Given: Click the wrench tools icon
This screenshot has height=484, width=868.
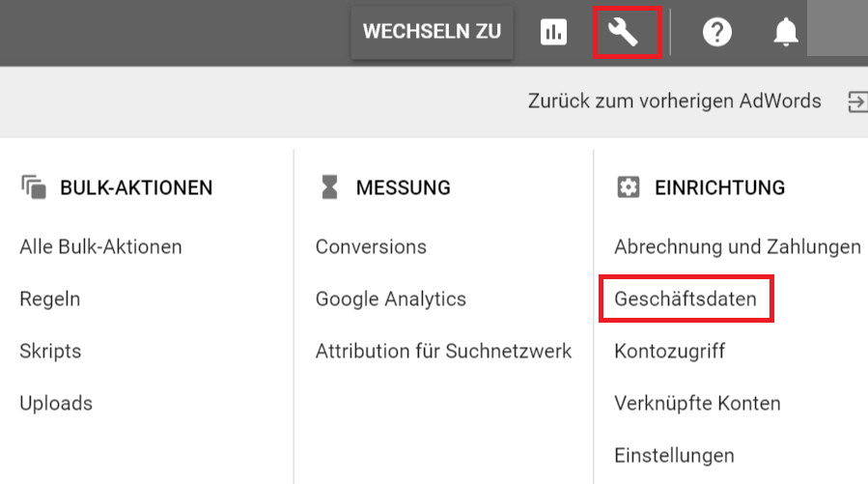Looking at the screenshot, I should (x=625, y=33).
